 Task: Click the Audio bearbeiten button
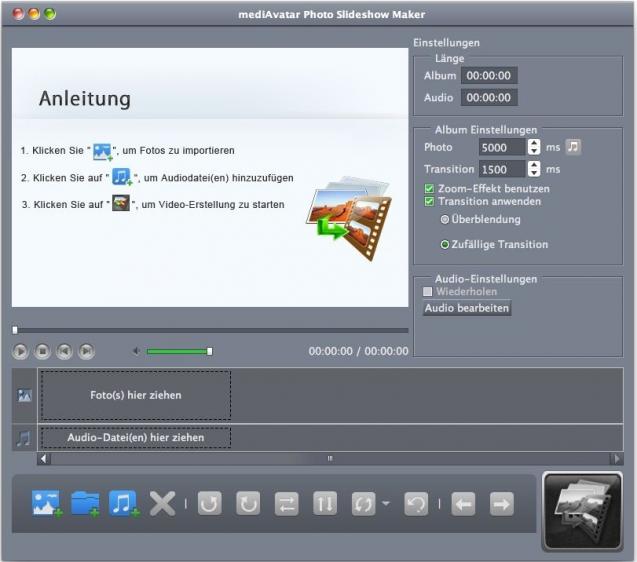pyautogui.click(x=467, y=308)
